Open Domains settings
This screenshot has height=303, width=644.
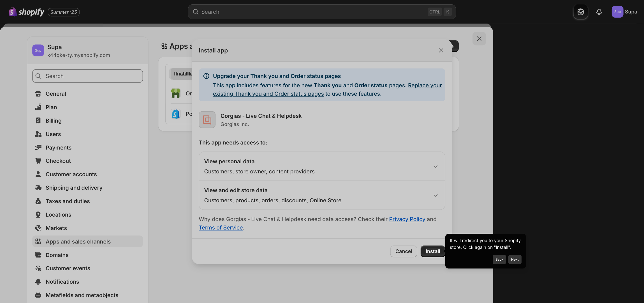click(x=87, y=255)
